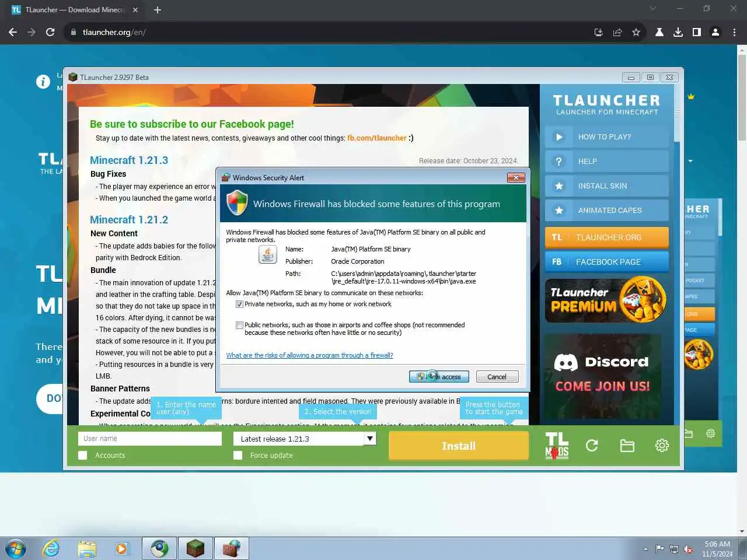Screen dimensions: 747x560
Task: Go back in the browser
Action: tap(13, 32)
